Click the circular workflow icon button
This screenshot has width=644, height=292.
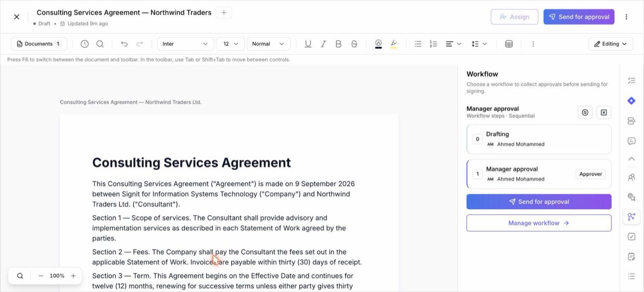pos(585,113)
